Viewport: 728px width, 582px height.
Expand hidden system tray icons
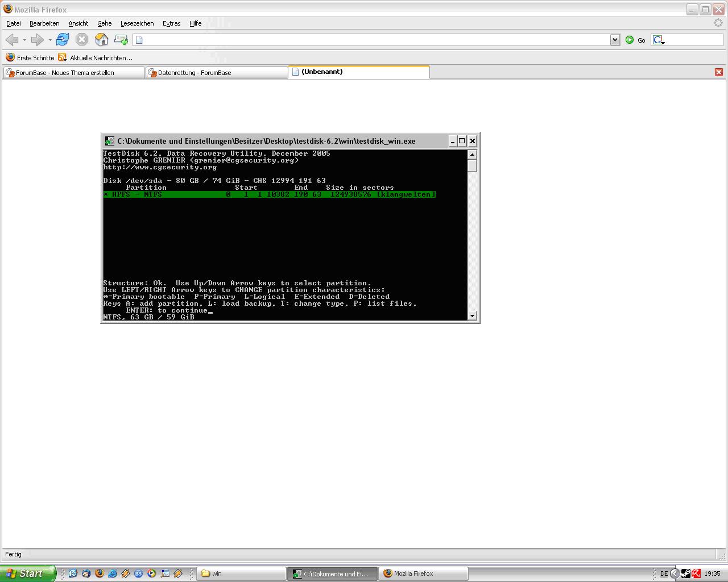point(675,573)
